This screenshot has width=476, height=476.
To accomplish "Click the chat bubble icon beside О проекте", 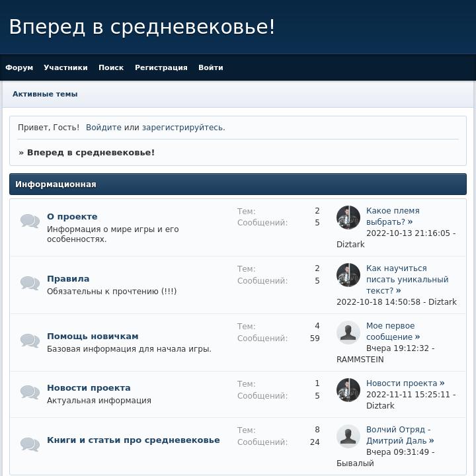I will coord(30,221).
